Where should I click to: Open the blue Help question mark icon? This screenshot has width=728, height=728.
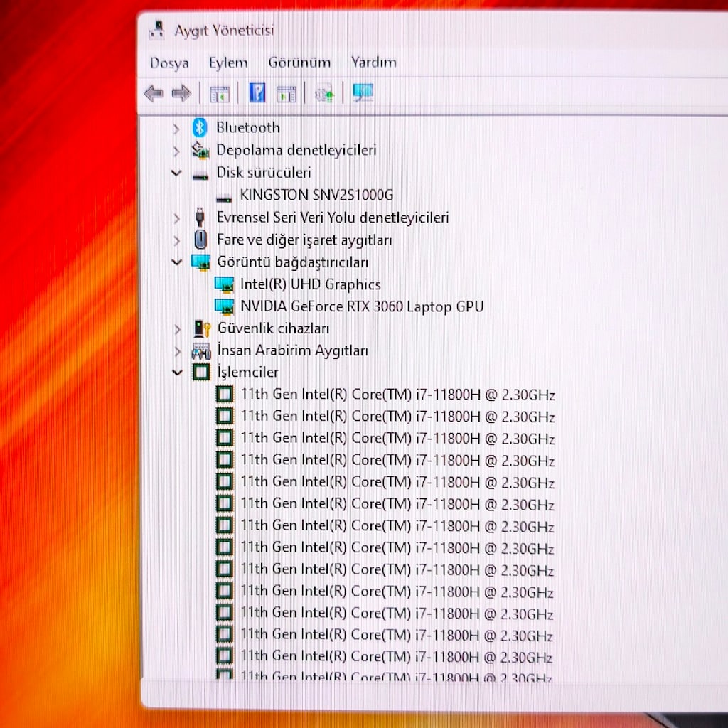[x=257, y=92]
